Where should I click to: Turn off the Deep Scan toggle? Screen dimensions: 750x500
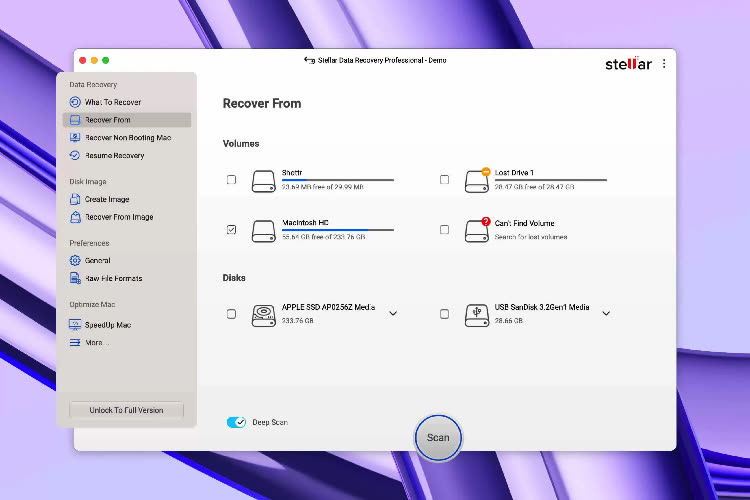click(236, 422)
